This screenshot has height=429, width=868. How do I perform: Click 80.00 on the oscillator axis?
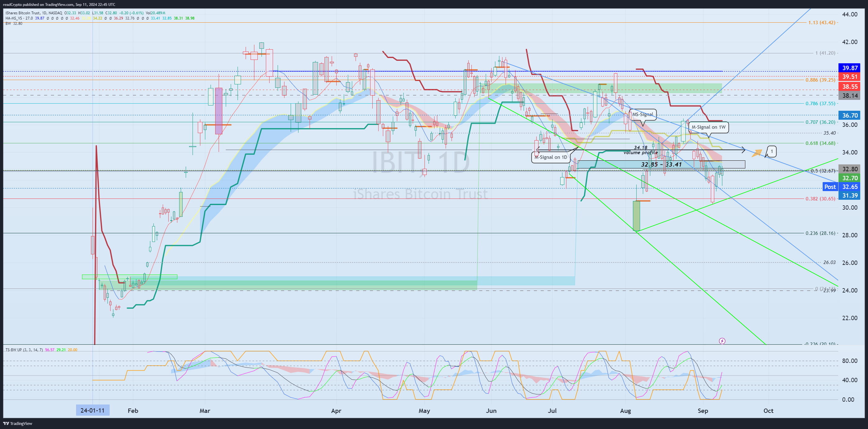click(x=850, y=361)
